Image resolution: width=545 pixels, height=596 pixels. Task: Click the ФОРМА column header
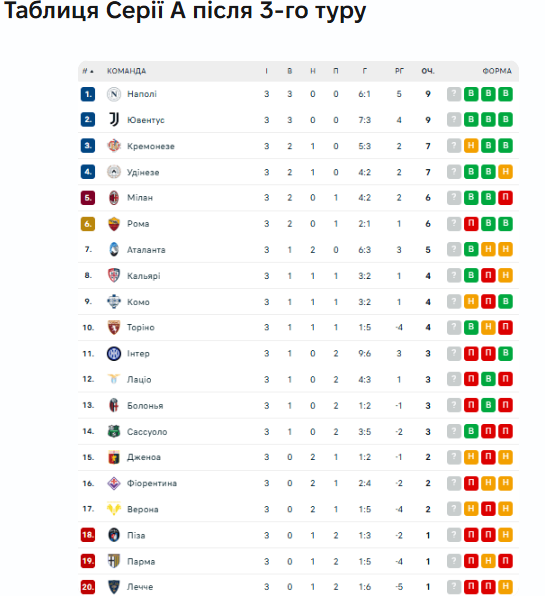tap(497, 71)
